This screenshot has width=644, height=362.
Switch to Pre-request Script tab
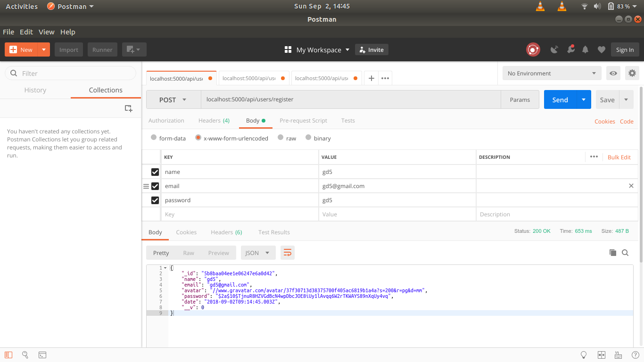pos(303,120)
